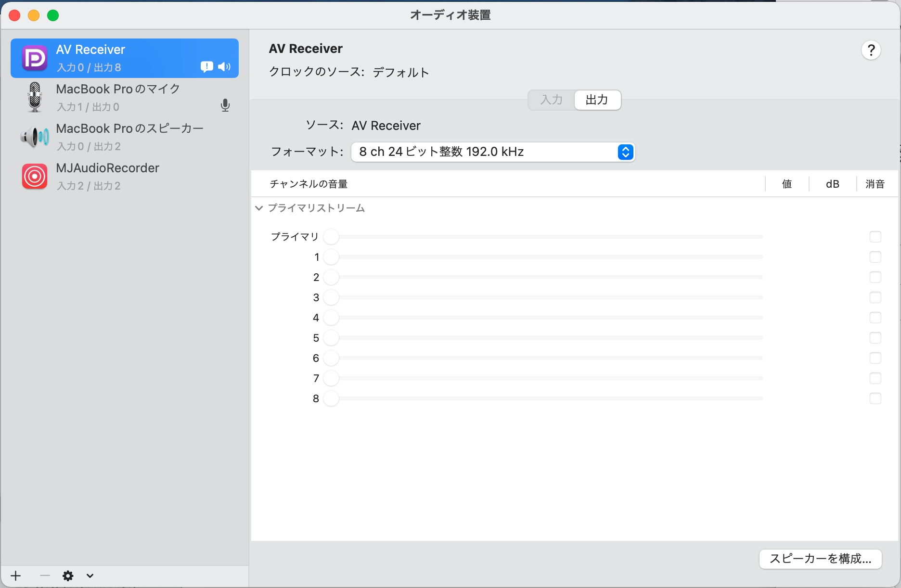
Task: Select 'MJAudioRecorder' device name
Action: [107, 168]
